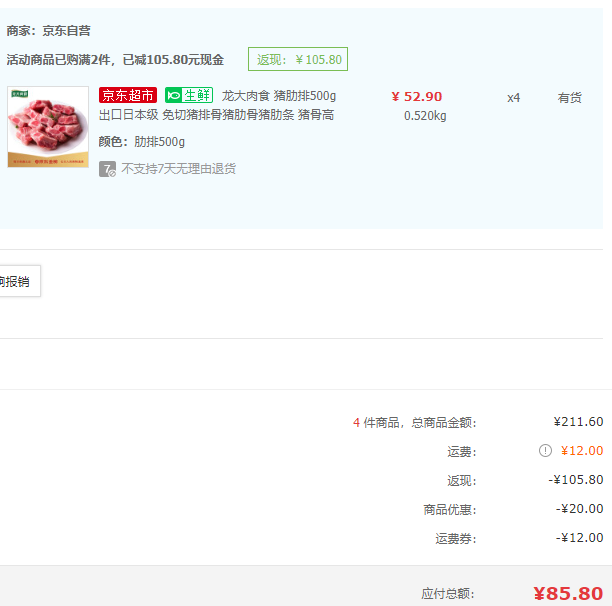
Task: Click the partially visible 报销 button
Action: (x=20, y=281)
